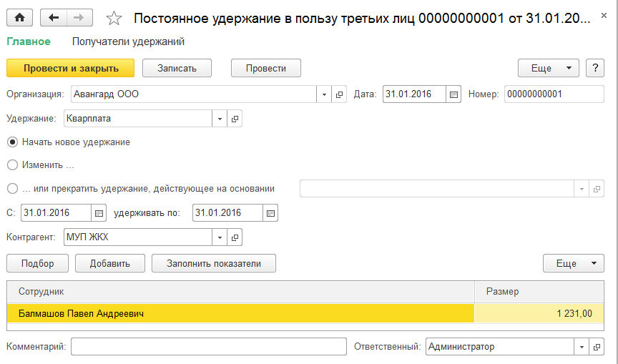The image size is (618, 364).
Task: Navigate forward with the right arrow
Action: pyautogui.click(x=79, y=18)
